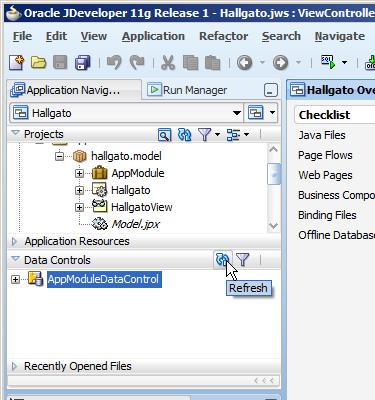This screenshot has height=400, width=375.
Task: Select Model.jpx in the project tree
Action: coord(135,224)
